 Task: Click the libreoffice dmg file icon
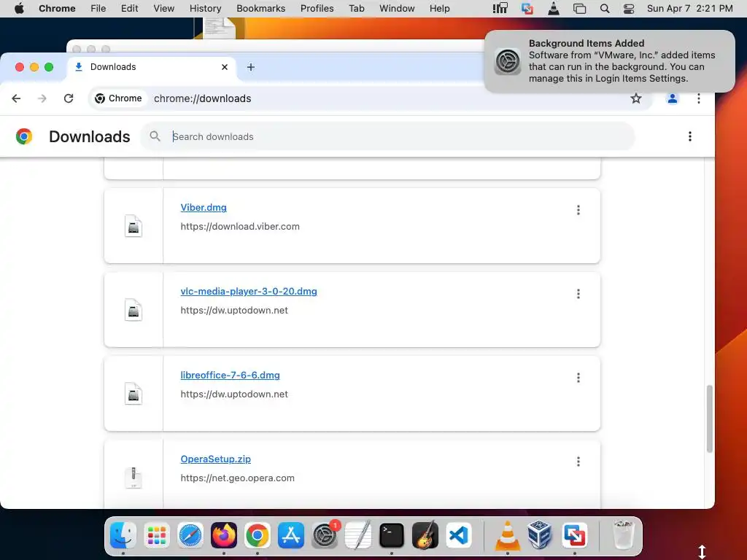click(133, 394)
